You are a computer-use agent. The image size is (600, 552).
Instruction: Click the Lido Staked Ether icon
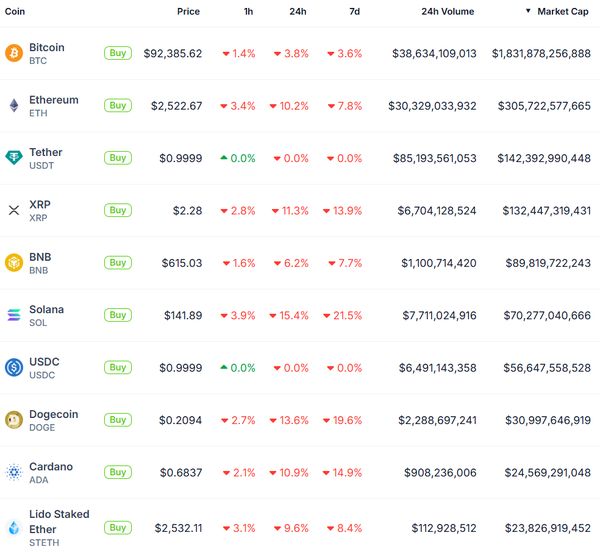tap(14, 528)
